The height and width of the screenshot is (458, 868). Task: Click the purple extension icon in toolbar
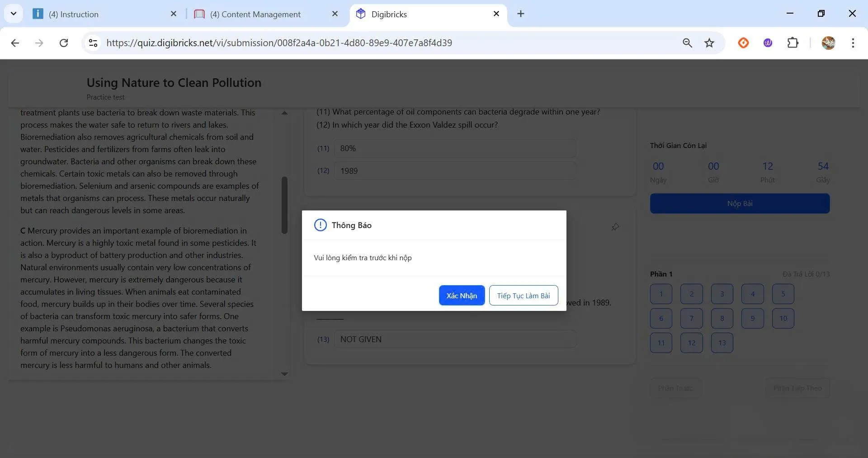[x=768, y=43]
